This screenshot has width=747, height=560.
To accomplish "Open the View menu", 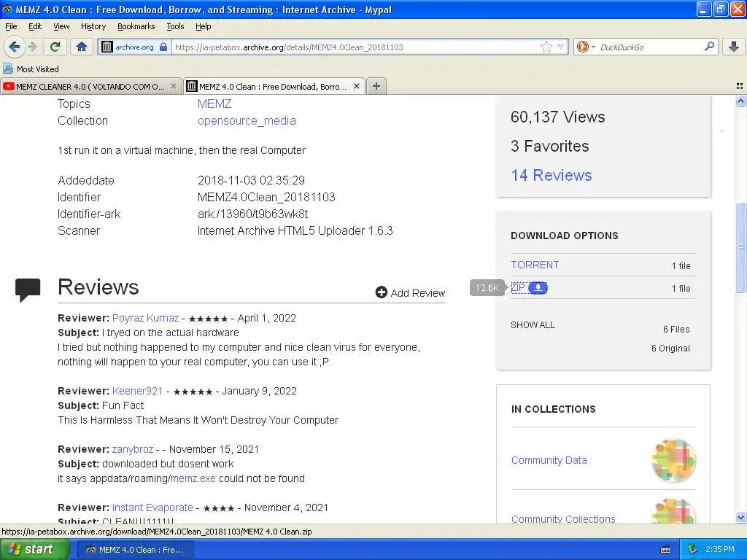I will click(x=61, y=26).
